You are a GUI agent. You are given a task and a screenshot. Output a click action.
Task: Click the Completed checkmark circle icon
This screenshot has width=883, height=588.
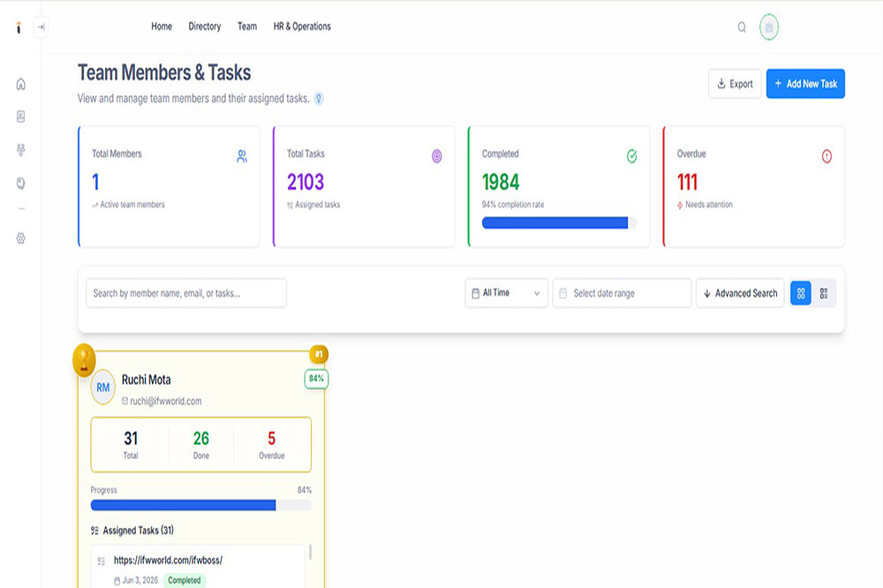click(x=632, y=156)
